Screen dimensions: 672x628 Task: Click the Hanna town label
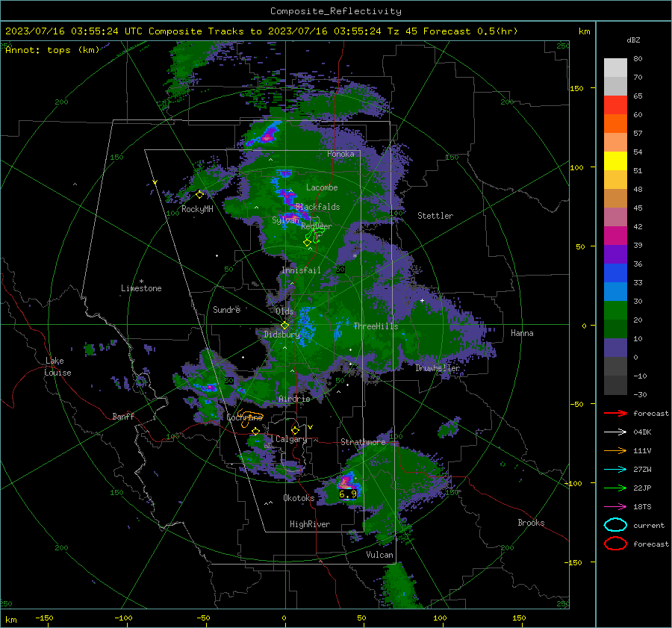(x=522, y=333)
